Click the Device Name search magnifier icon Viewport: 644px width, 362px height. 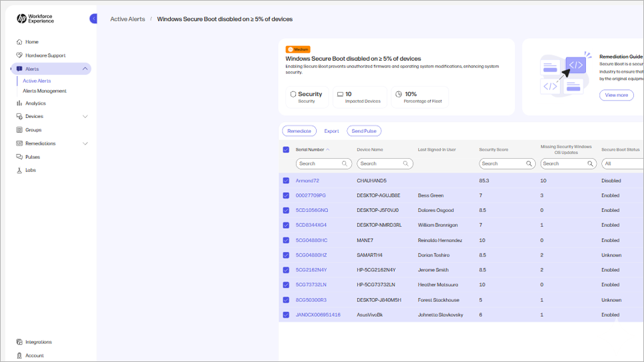pos(406,163)
